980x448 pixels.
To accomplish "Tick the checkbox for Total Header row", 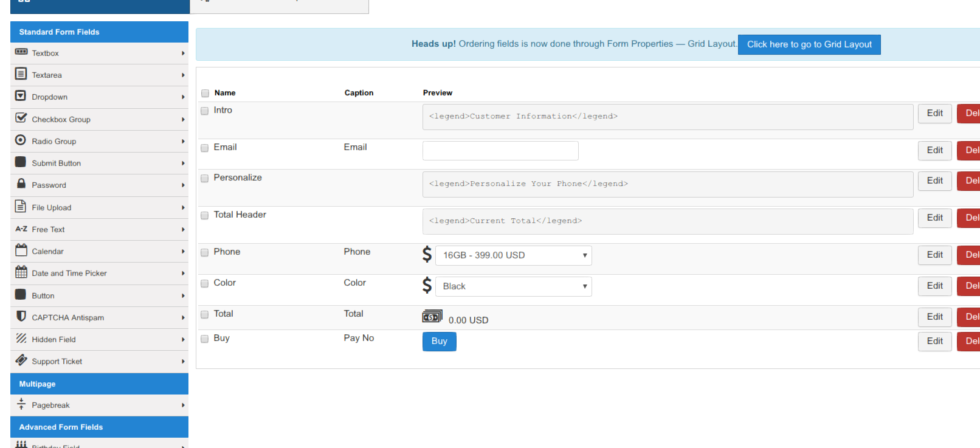I will (x=205, y=215).
